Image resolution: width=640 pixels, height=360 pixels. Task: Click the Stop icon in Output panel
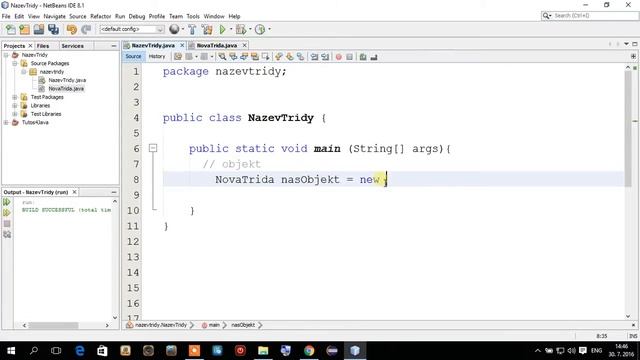tap(7, 224)
